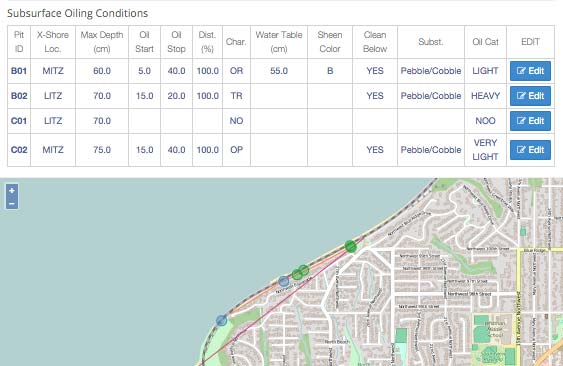
Task: Select the HEAVY oil category cell
Action: point(485,96)
